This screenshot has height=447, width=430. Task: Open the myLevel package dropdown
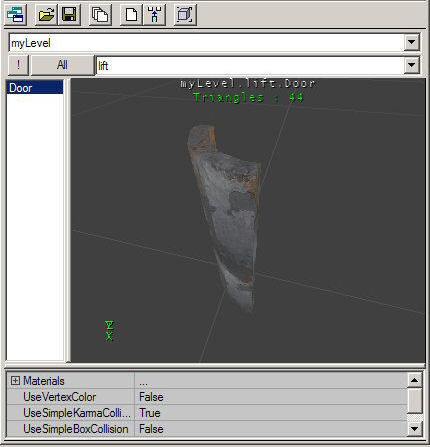[x=412, y=42]
